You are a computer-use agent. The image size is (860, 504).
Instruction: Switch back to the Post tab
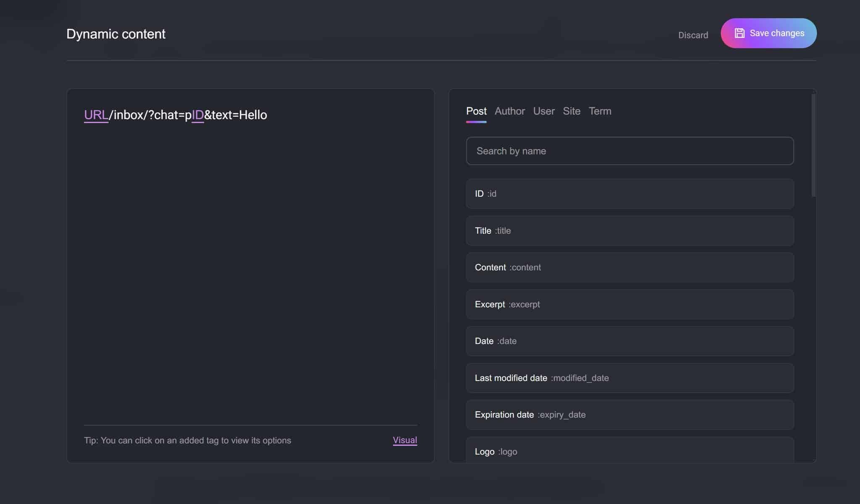477,111
